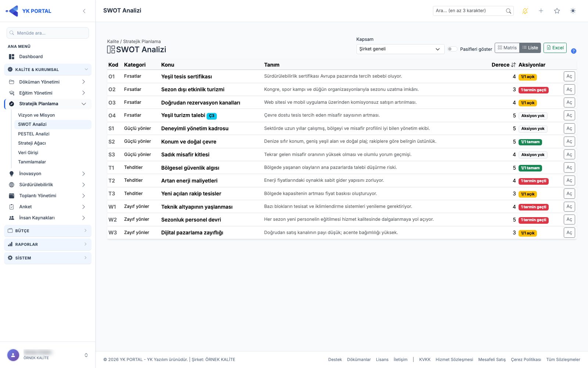Click the İnsan Kaynakları people icon

(11, 218)
